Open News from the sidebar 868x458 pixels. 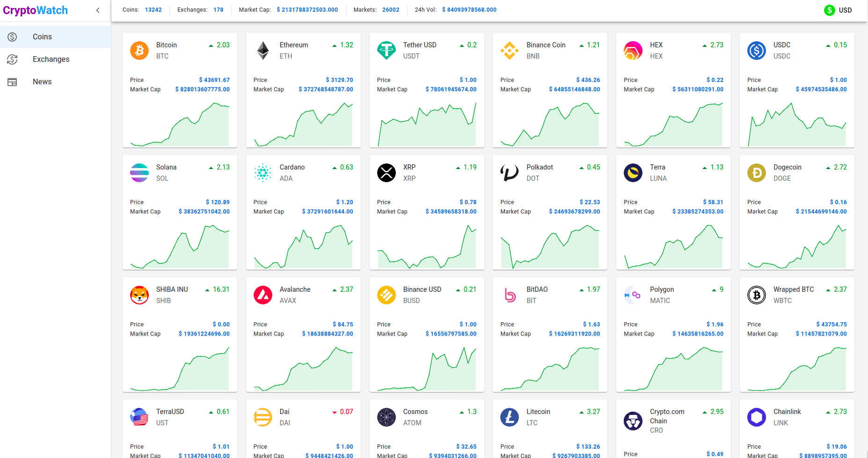tap(55, 81)
